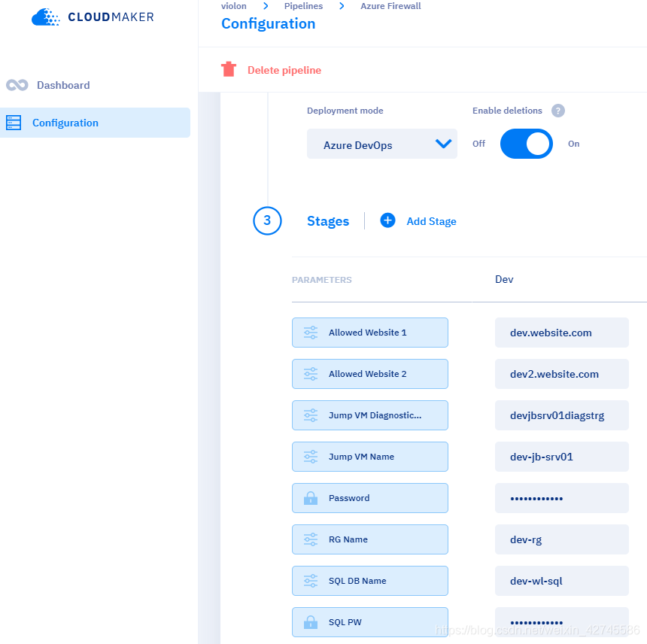Click the lock icon on SQL PW parameter
The width and height of the screenshot is (647, 644).
(x=311, y=622)
